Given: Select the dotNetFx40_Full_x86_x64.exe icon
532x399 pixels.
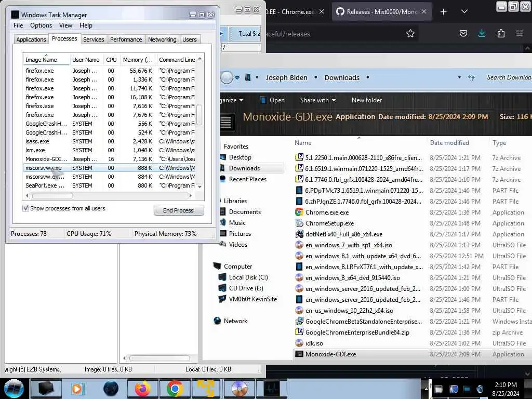Looking at the screenshot, I should pos(299,234).
